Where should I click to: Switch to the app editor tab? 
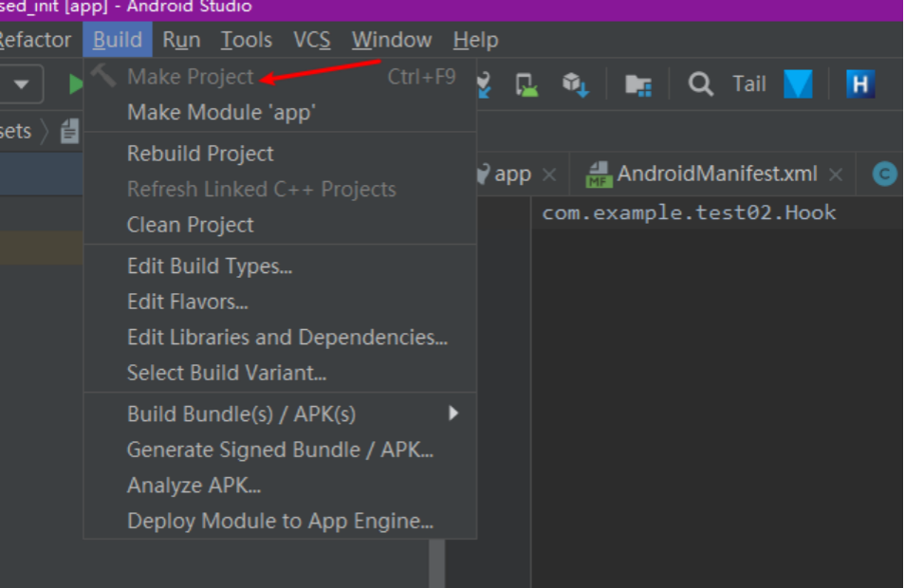(x=512, y=174)
